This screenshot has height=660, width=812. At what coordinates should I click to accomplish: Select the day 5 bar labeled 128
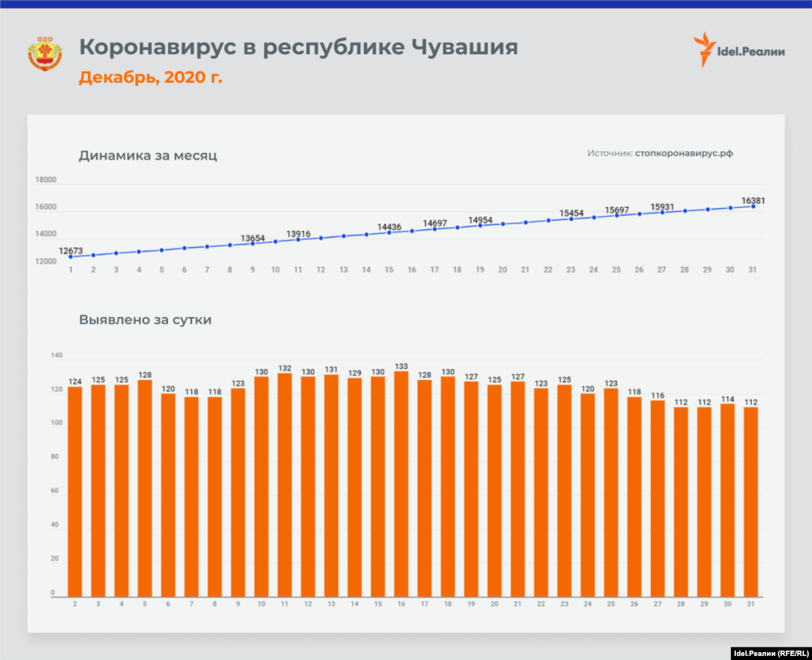tap(144, 488)
